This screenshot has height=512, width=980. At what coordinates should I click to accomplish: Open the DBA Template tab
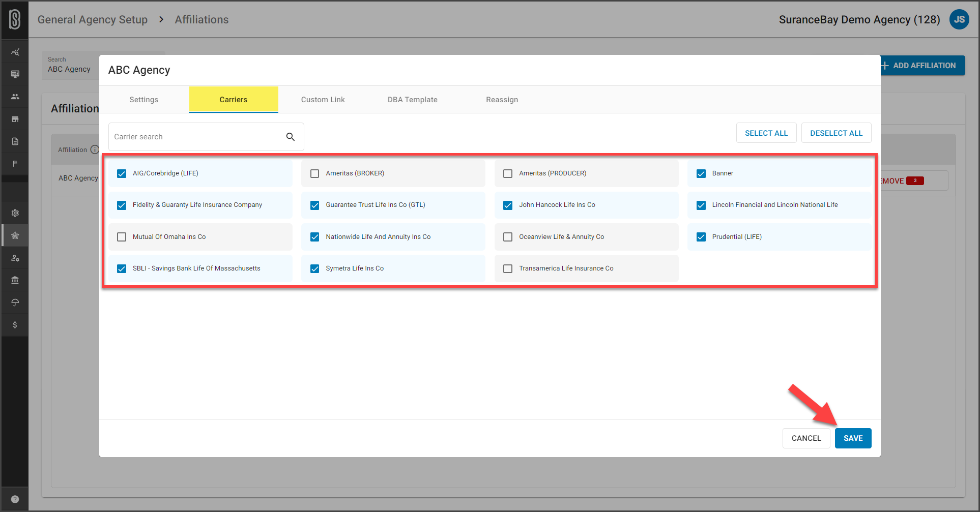click(413, 100)
